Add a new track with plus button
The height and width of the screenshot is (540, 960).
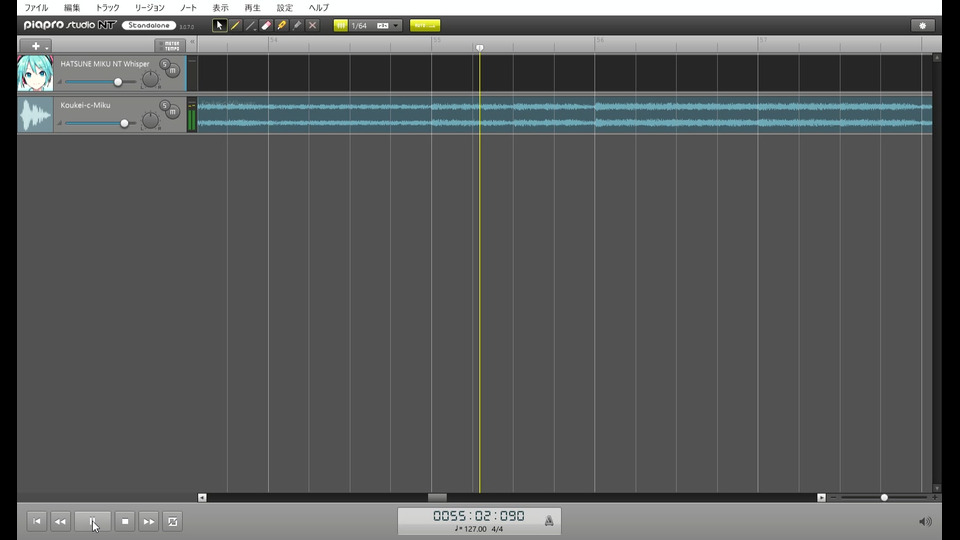tap(36, 46)
